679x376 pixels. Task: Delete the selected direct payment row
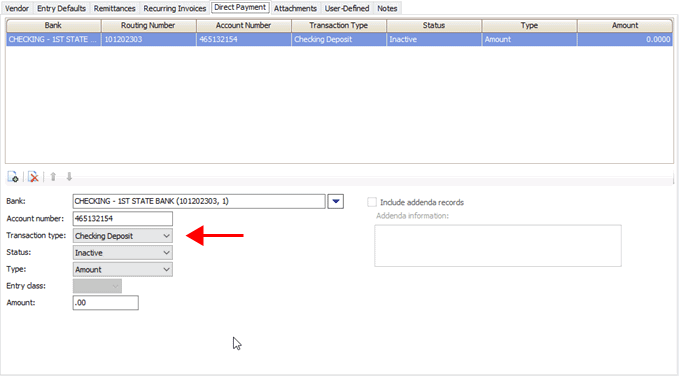coord(33,177)
